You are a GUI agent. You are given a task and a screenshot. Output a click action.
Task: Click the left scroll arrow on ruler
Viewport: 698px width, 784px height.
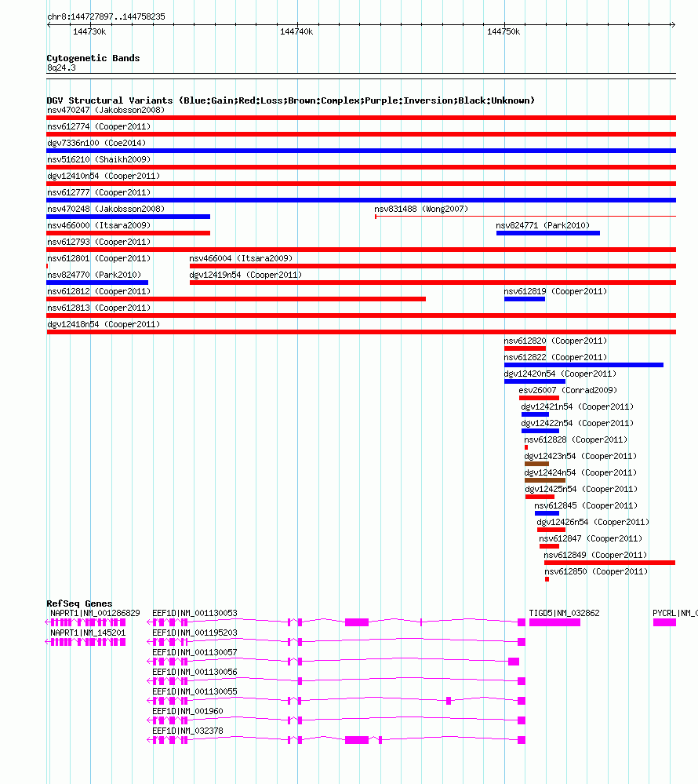(49, 24)
